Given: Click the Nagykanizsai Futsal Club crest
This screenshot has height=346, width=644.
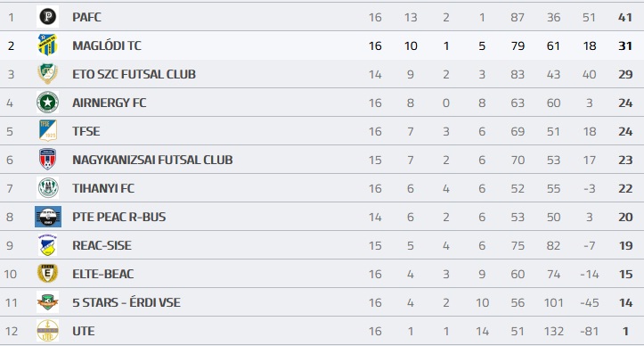Looking at the screenshot, I should [x=47, y=160].
